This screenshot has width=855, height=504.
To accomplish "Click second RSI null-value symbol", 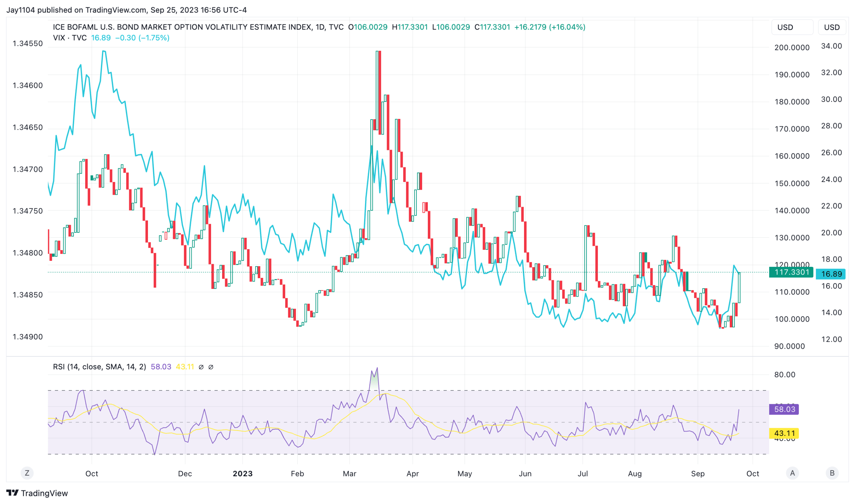I will (210, 367).
